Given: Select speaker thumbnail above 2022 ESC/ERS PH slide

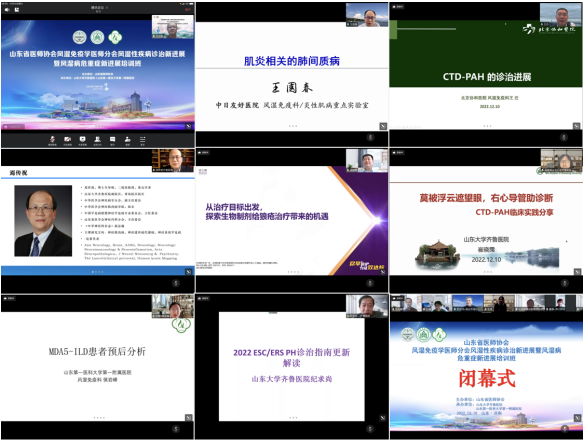Looking at the screenshot, I should (x=367, y=307).
